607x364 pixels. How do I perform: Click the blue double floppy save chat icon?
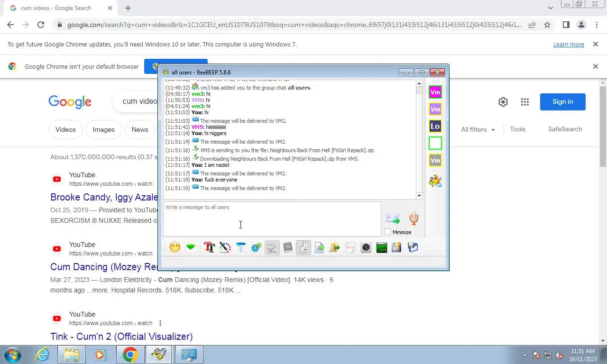[x=413, y=247]
